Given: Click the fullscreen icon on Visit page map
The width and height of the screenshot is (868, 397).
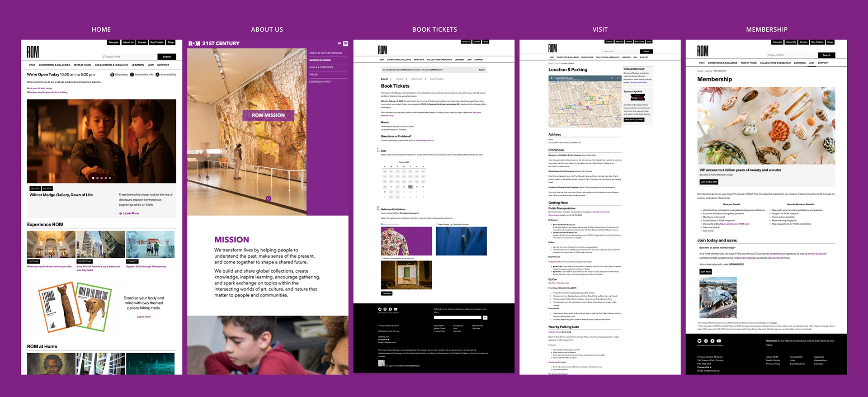Looking at the screenshot, I should [618, 78].
